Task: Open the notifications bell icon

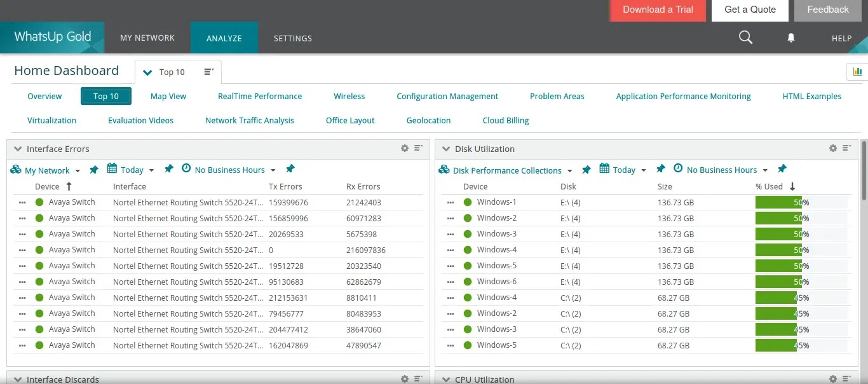Action: 791,38
